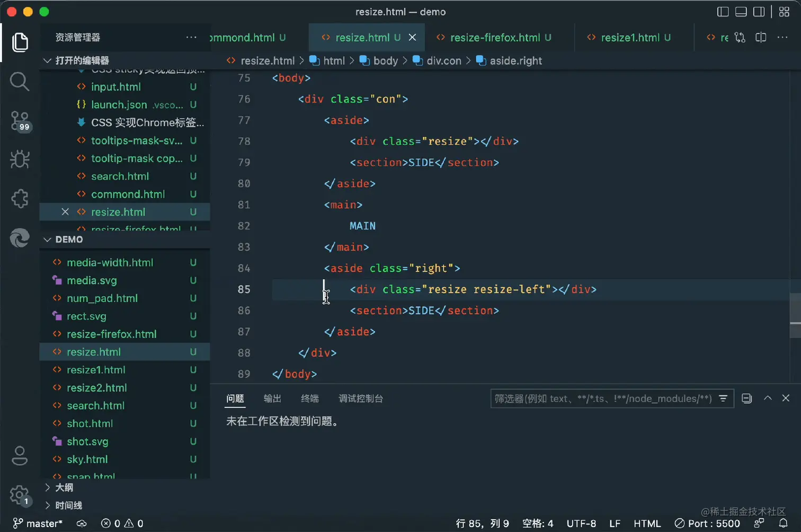Screen dimensions: 801x532
Task: Open Source Control view with 99 badge
Action: pos(20,121)
